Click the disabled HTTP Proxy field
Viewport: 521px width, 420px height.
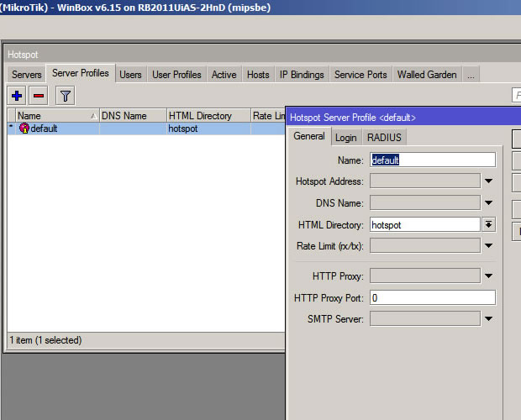click(425, 276)
